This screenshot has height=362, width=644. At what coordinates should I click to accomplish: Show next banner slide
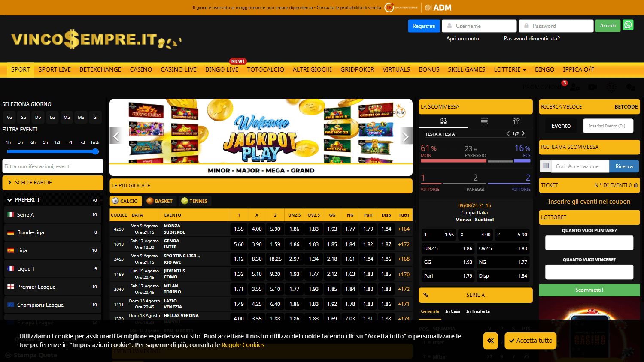(x=406, y=136)
